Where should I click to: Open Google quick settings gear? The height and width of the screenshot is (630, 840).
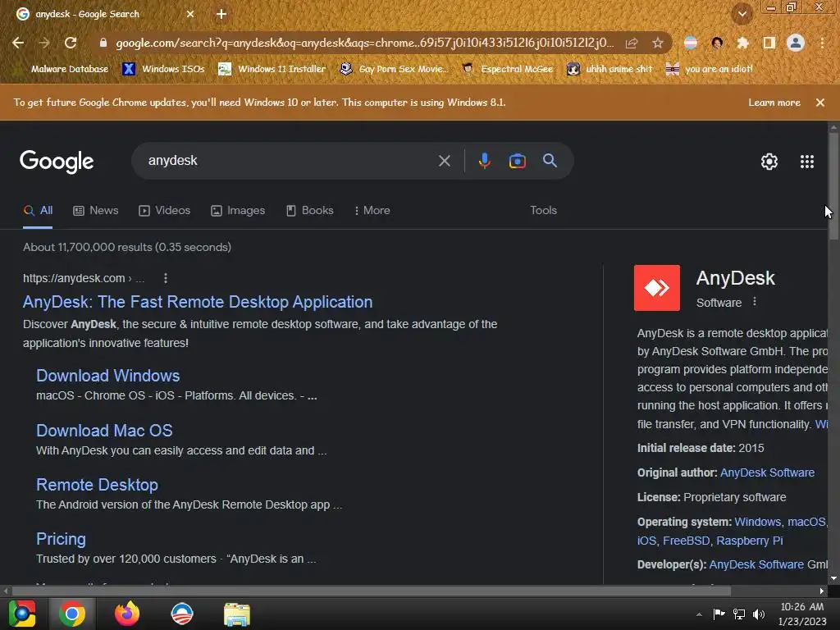pos(769,162)
